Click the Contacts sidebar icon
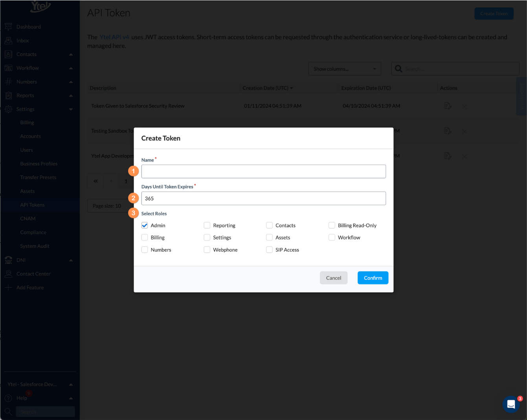Viewport: 527px width, 420px height. pos(8,54)
